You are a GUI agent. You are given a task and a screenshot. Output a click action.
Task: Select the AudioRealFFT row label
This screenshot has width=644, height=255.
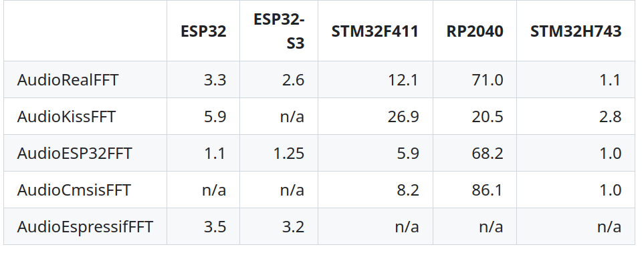coord(68,79)
